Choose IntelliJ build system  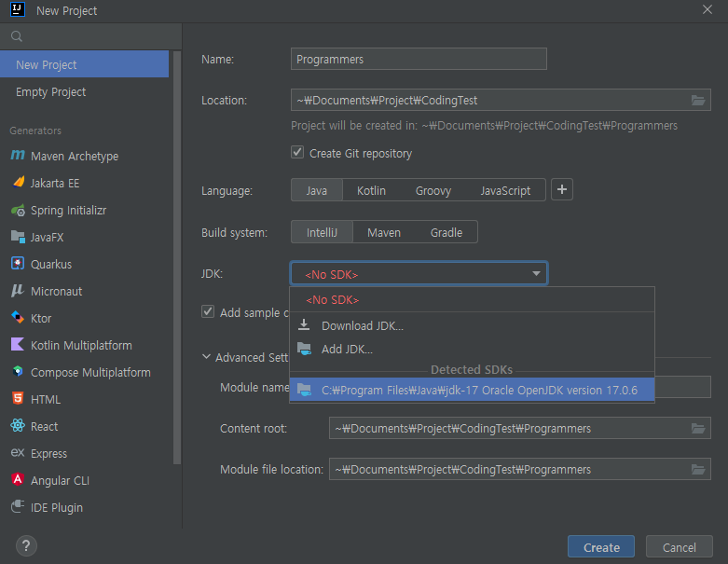click(x=322, y=232)
